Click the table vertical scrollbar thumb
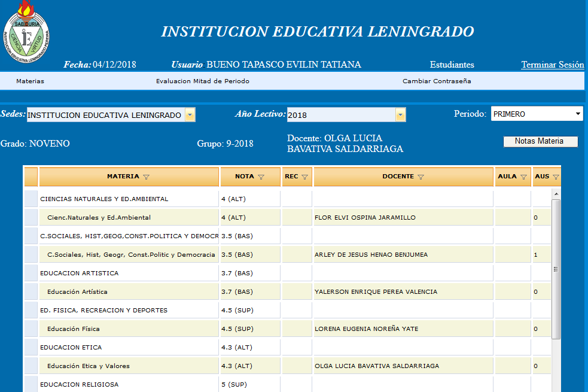The width and height of the screenshot is (588, 392). (556, 269)
